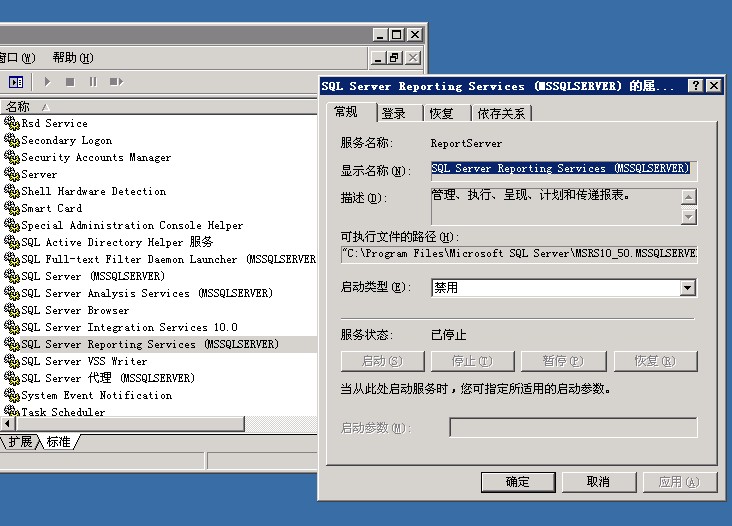Click the Restart service icon in toolbar
This screenshot has height=526, width=732.
tap(116, 82)
